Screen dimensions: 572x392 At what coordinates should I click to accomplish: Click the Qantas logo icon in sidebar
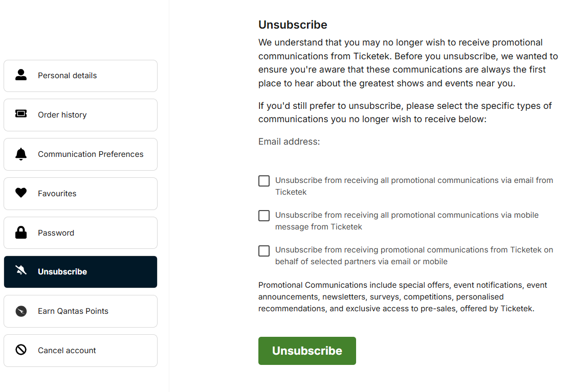pyautogui.click(x=21, y=311)
